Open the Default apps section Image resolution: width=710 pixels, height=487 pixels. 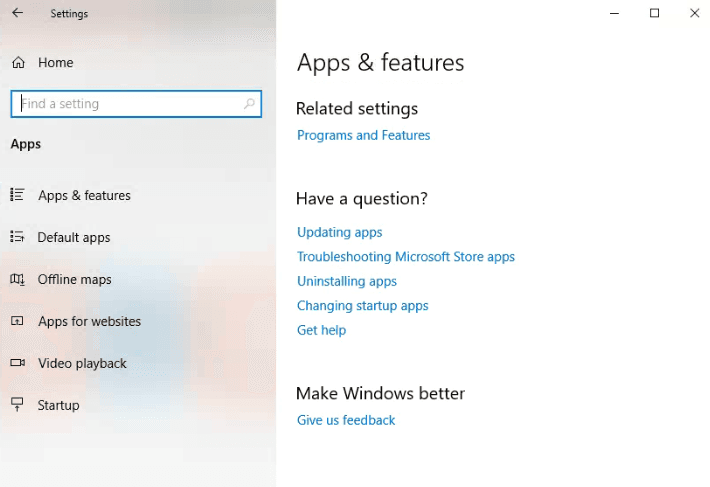click(x=74, y=238)
